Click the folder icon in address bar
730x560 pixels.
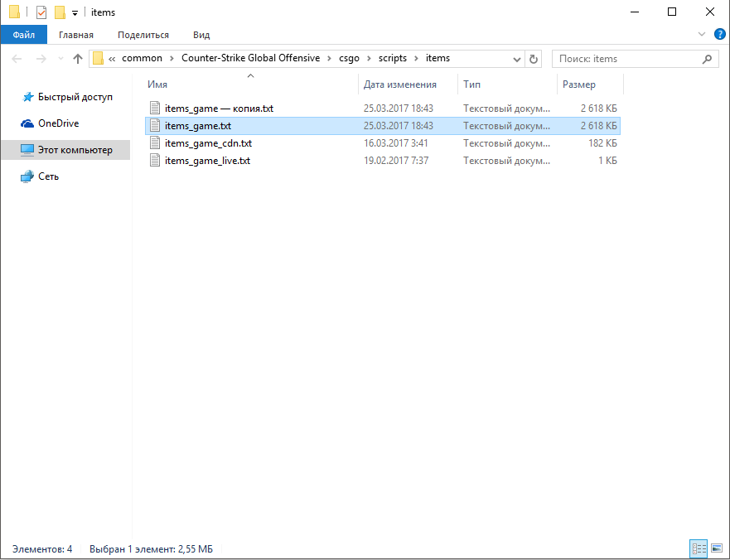[x=99, y=58]
